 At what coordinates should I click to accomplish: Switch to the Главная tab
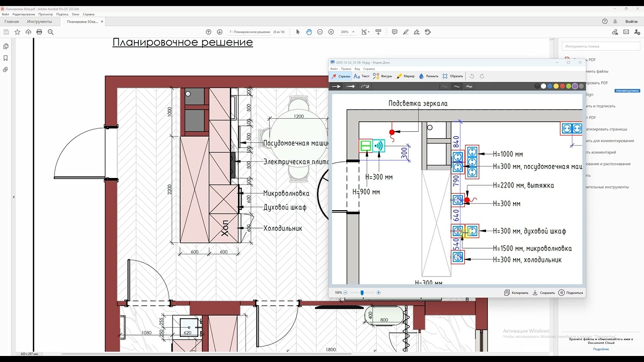tap(12, 22)
